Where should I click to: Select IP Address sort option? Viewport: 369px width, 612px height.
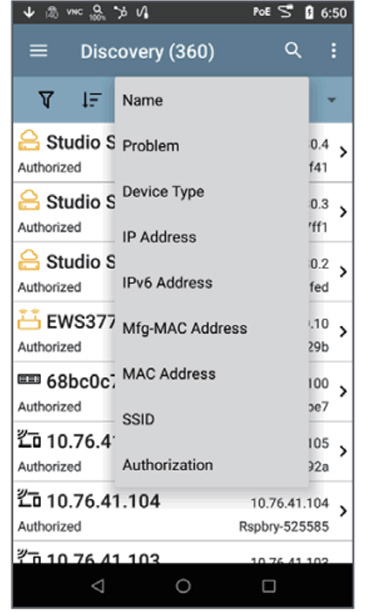pos(159,237)
